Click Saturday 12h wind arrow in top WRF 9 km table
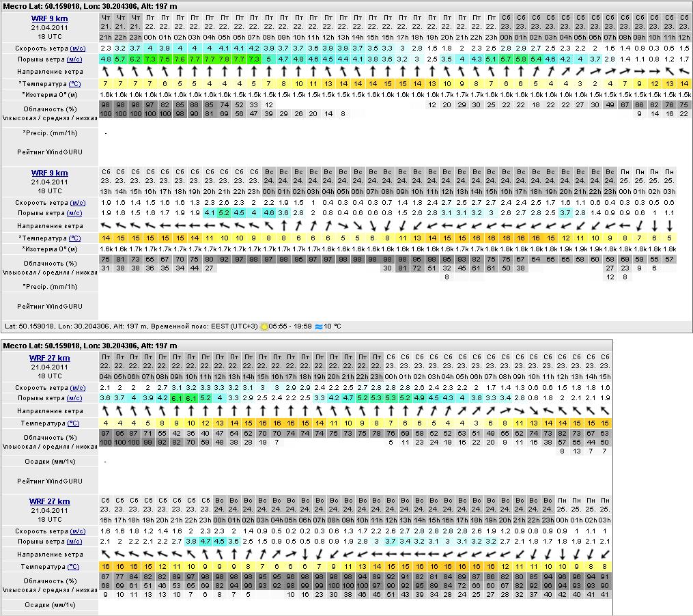This screenshot has height=616, width=693. click(685, 71)
